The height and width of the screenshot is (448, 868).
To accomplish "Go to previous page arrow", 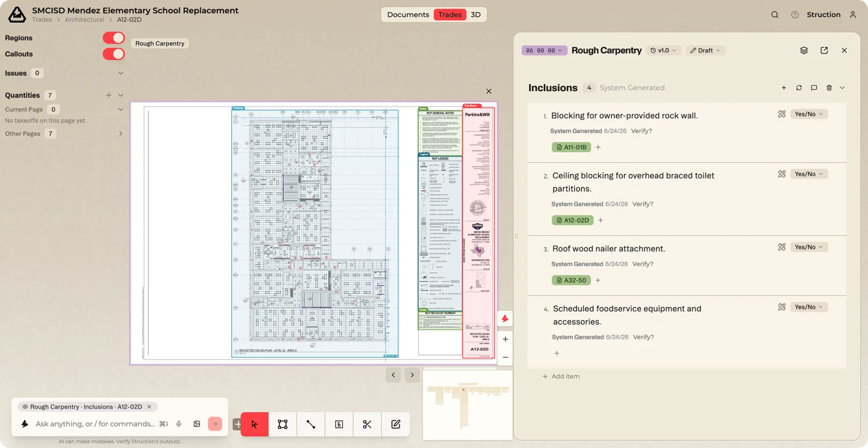I will pyautogui.click(x=393, y=375).
